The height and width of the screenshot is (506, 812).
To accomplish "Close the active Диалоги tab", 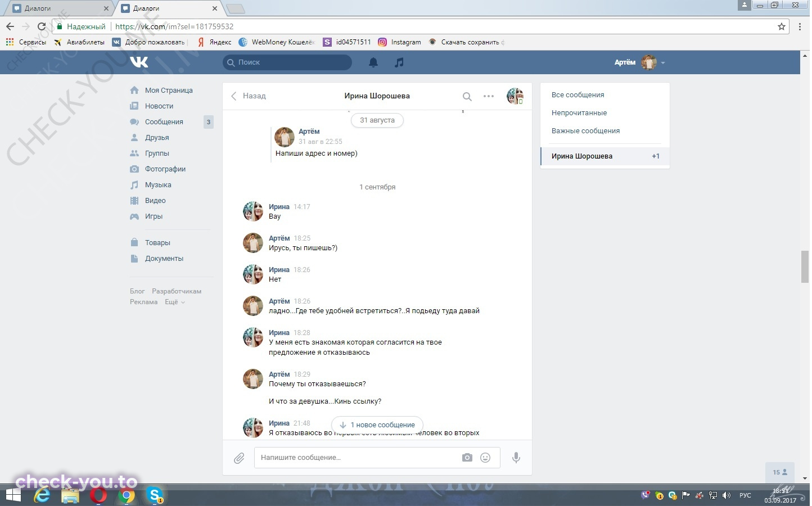I will (x=215, y=8).
